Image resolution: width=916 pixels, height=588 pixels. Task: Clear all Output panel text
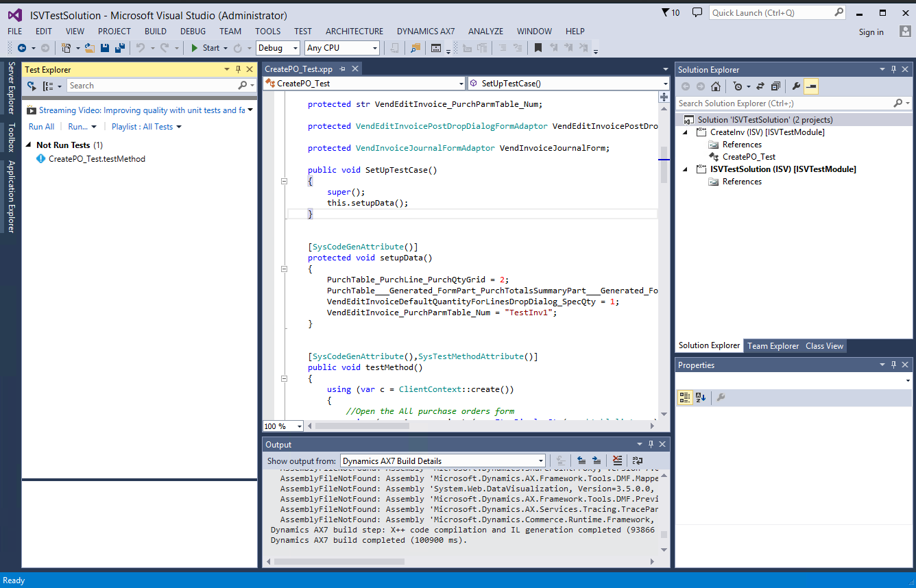(617, 461)
